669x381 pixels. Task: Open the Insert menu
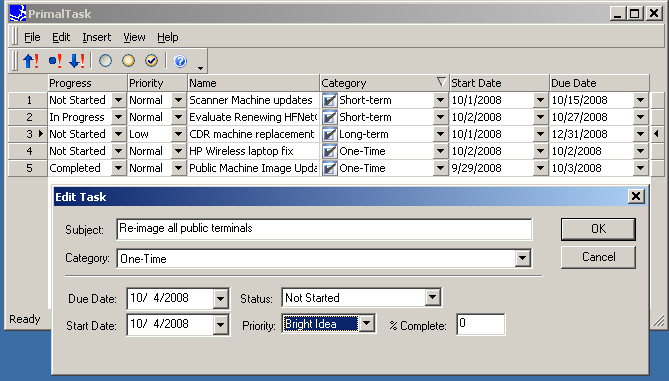pos(96,38)
